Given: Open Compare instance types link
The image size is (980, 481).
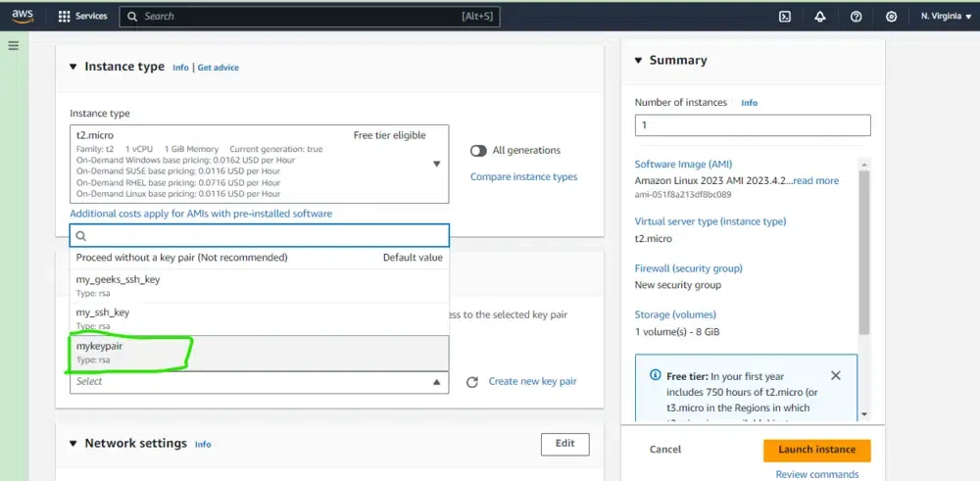Looking at the screenshot, I should [523, 176].
